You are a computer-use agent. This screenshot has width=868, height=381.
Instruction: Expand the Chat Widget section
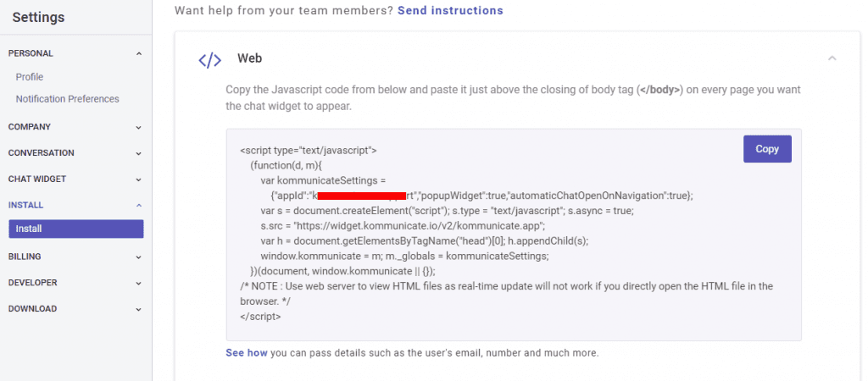(x=139, y=179)
